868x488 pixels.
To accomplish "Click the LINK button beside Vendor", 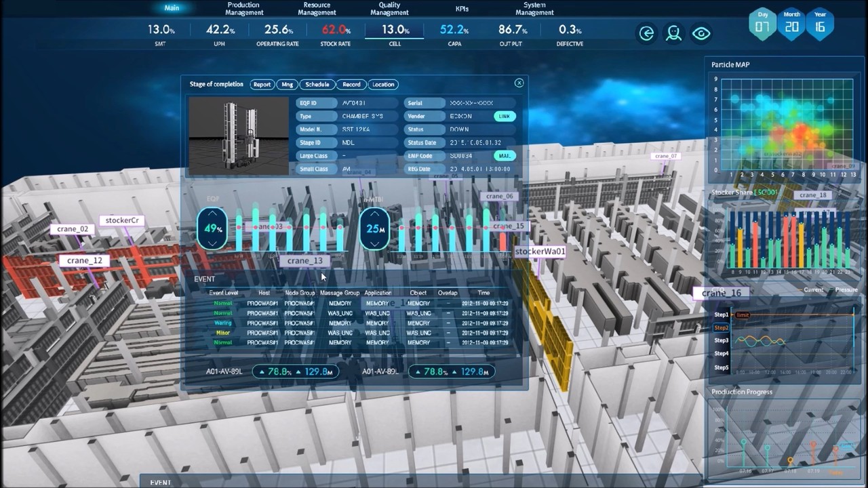I will click(505, 117).
